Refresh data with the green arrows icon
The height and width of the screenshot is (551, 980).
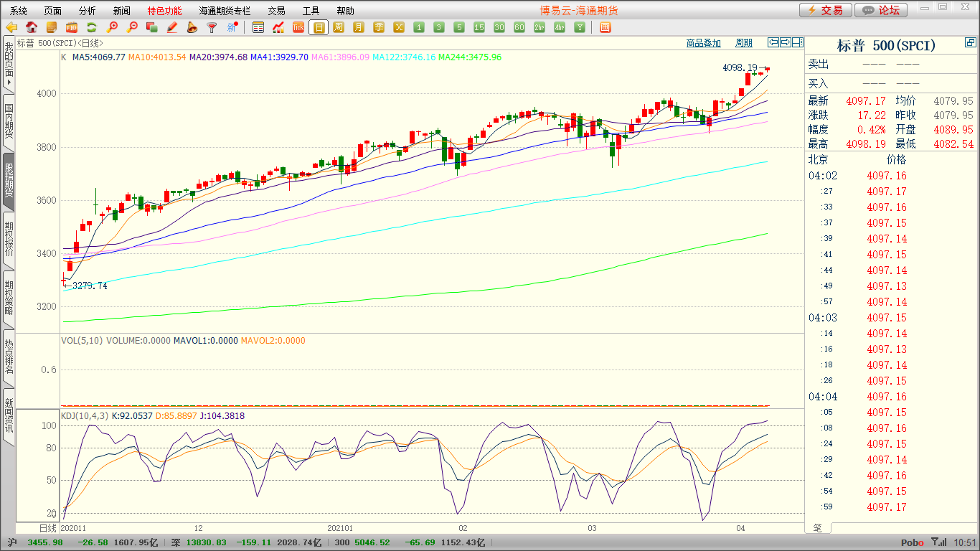[x=92, y=27]
